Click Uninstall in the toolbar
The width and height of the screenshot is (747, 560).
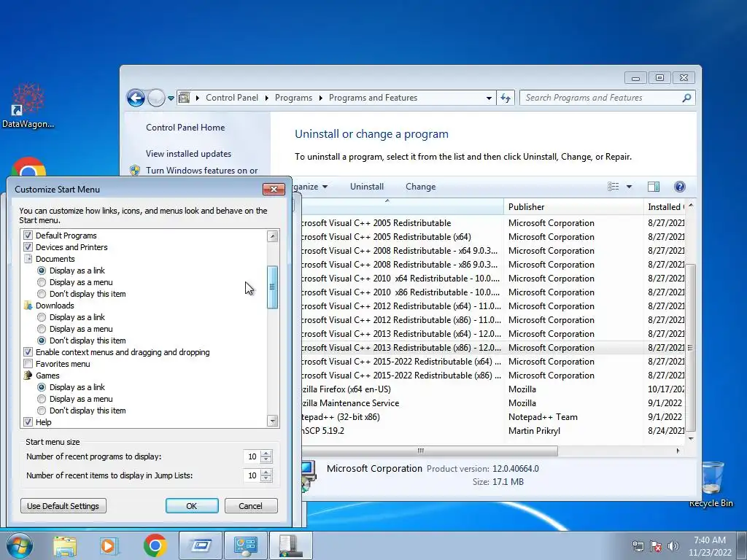coord(367,187)
